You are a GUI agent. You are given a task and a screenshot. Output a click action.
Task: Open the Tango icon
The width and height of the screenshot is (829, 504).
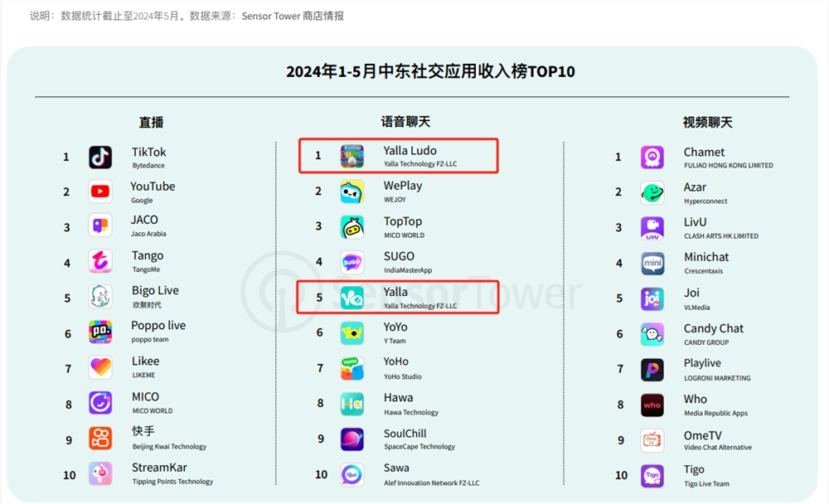100,261
